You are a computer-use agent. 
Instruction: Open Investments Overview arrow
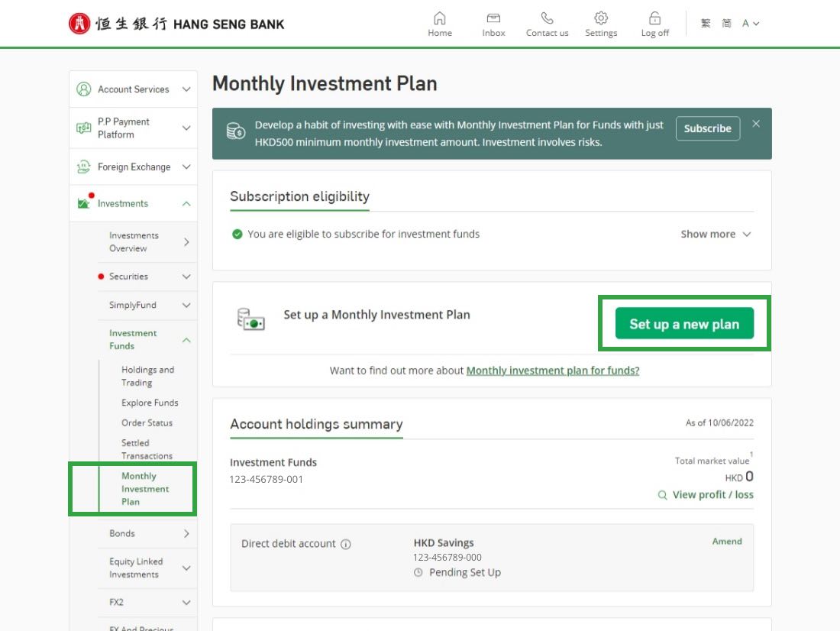coord(186,242)
